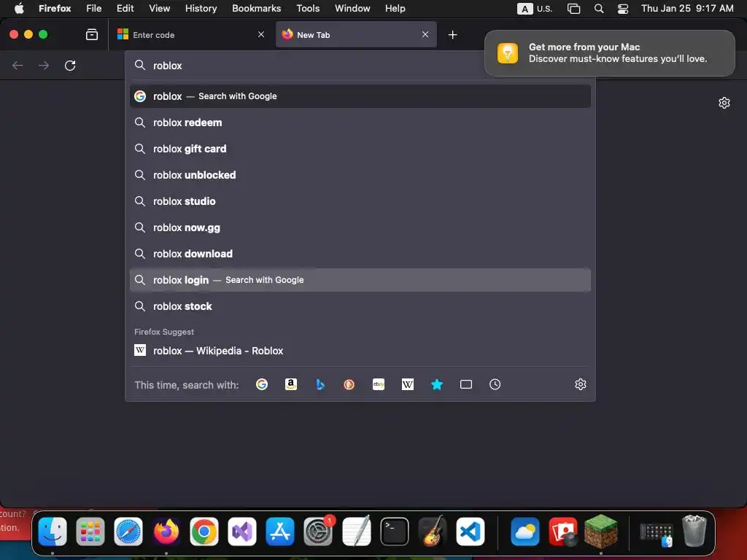Launch Visual Studio Code from Dock
Image resolution: width=747 pixels, height=560 pixels.
(471, 531)
